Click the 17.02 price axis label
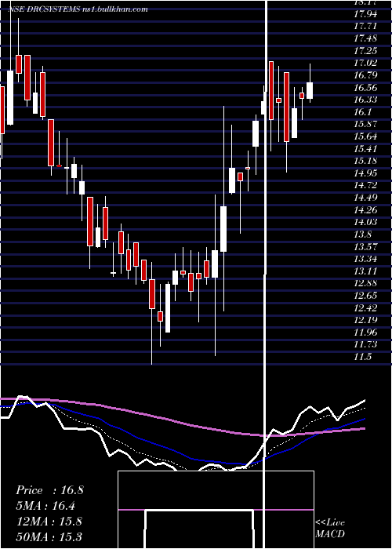Viewport: 392px width, 549px height. (365, 64)
